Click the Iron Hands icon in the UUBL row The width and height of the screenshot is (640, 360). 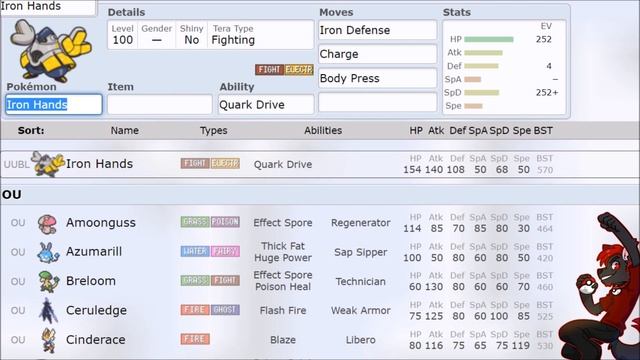(48, 164)
